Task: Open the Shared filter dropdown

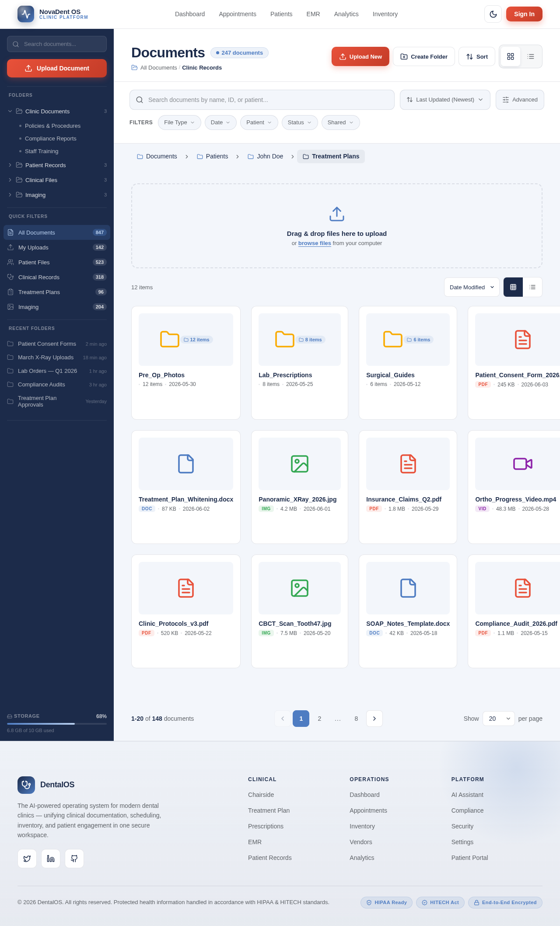Action: click(340, 123)
